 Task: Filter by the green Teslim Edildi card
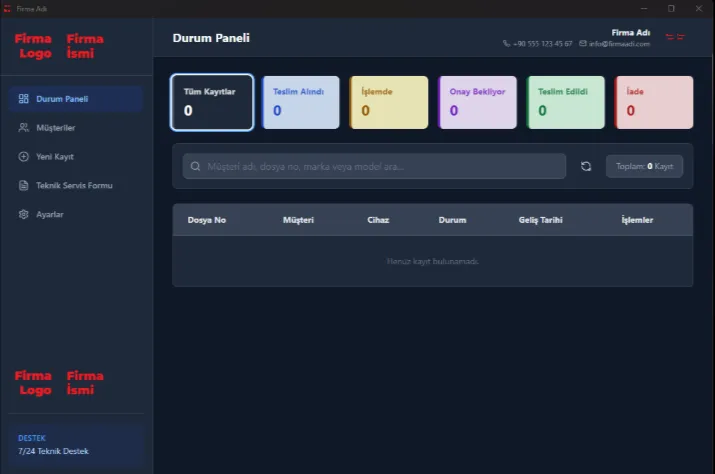click(x=565, y=102)
